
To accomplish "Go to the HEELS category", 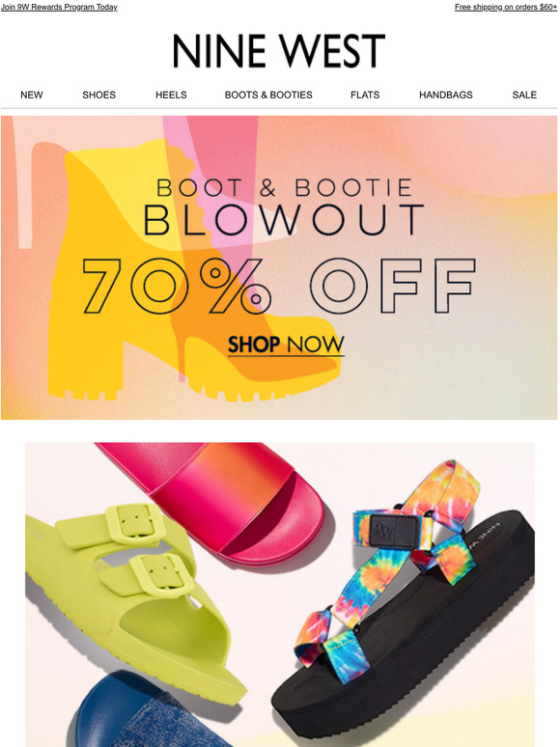I will 171,95.
